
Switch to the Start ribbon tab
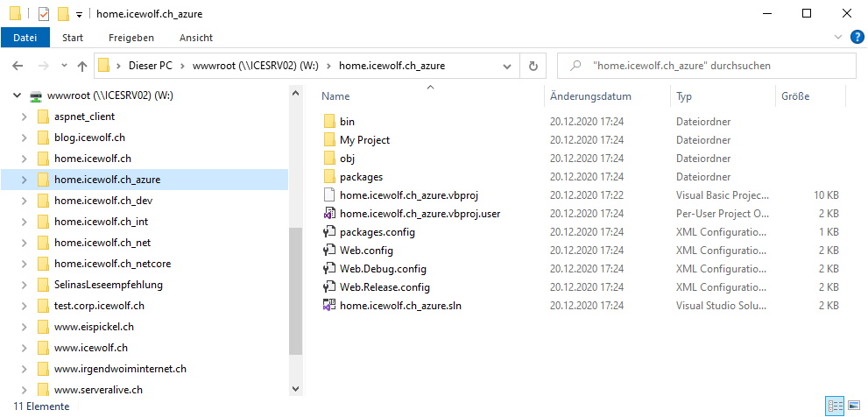[x=73, y=38]
